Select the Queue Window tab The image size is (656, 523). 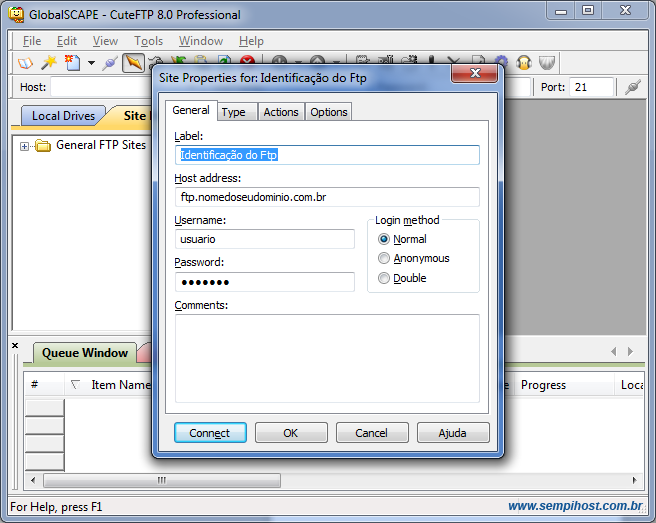(x=85, y=353)
